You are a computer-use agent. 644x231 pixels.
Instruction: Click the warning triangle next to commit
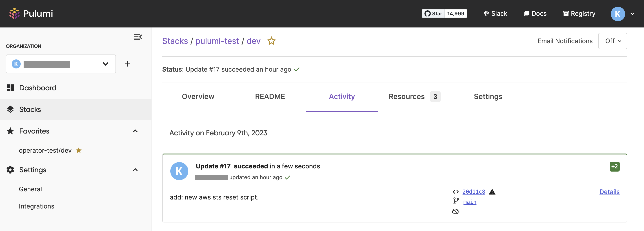492,192
